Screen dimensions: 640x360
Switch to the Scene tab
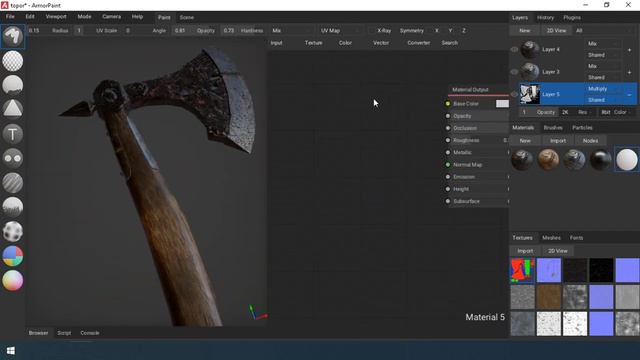[x=187, y=18]
